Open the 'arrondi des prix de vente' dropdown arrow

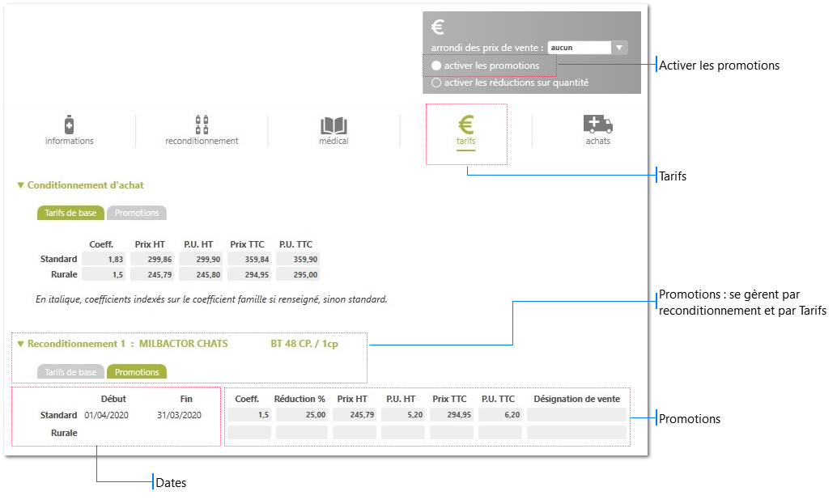coord(619,48)
